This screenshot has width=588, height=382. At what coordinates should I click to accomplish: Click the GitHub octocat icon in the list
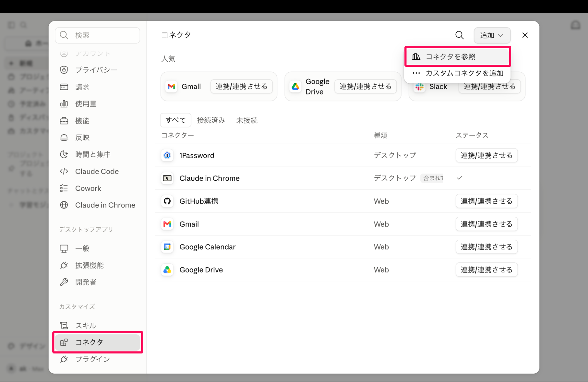(x=167, y=201)
